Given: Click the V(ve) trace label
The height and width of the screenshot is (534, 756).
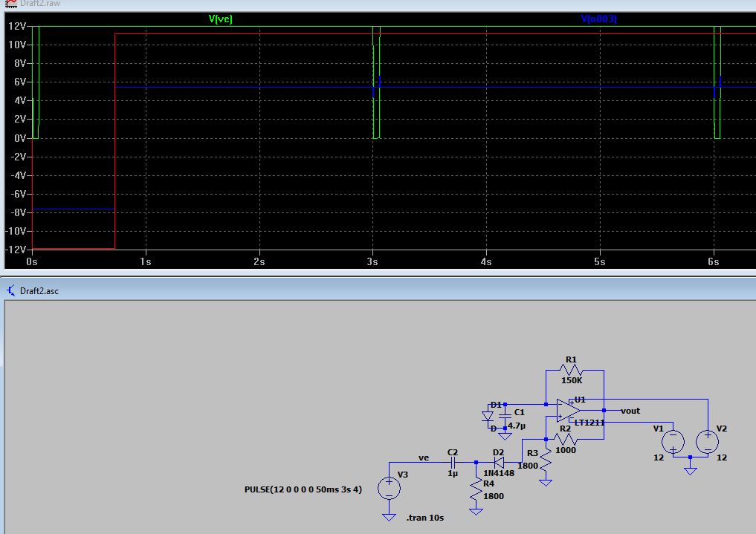Looking at the screenshot, I should point(220,19).
